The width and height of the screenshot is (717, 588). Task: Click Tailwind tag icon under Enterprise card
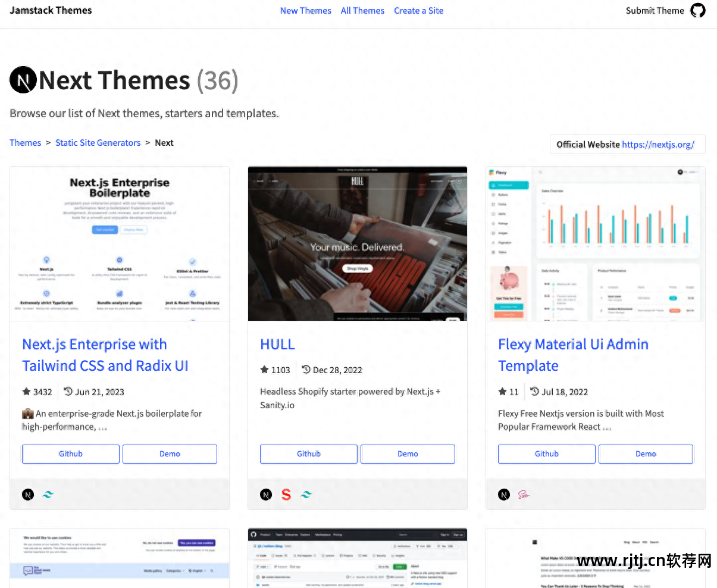click(x=48, y=495)
